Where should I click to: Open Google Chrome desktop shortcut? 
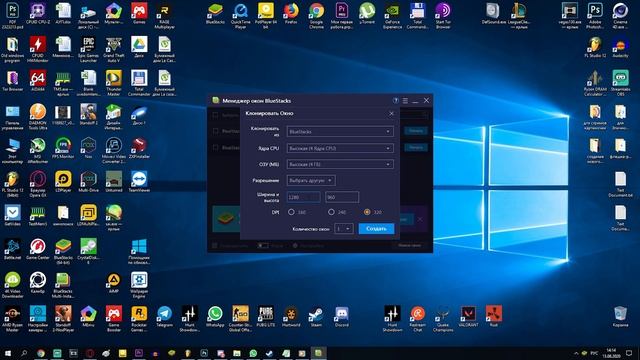point(316,16)
